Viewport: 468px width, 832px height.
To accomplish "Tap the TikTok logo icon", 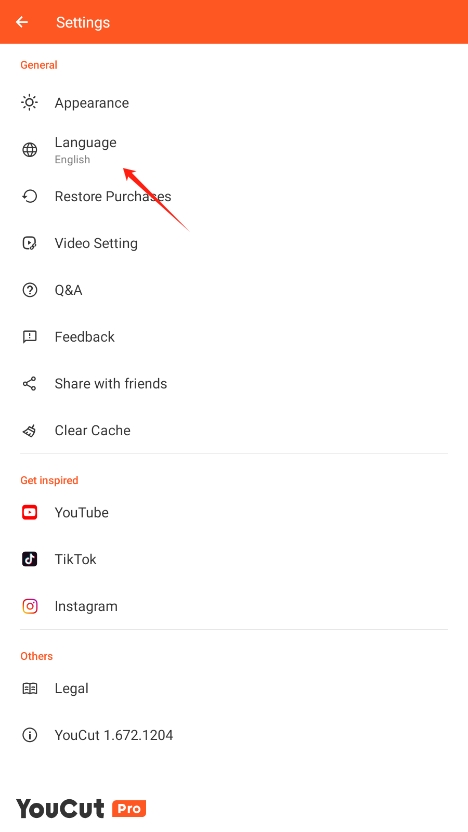I will (x=30, y=559).
